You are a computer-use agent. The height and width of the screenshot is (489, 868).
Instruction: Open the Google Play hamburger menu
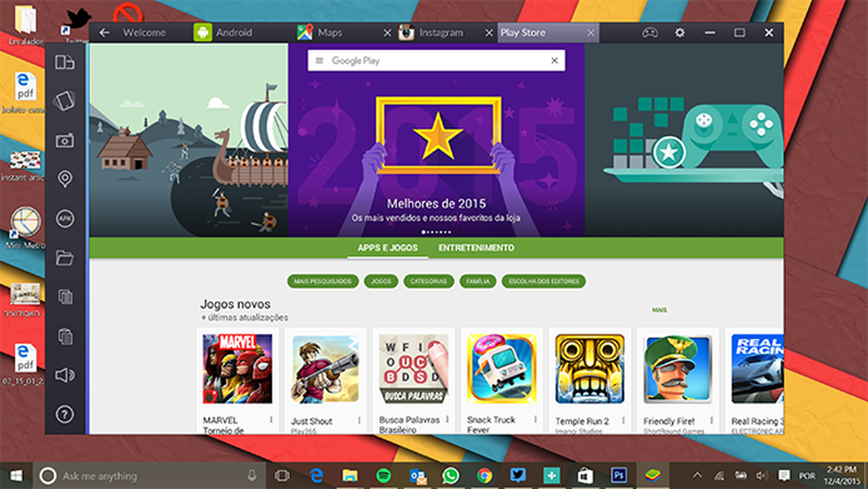(x=319, y=61)
